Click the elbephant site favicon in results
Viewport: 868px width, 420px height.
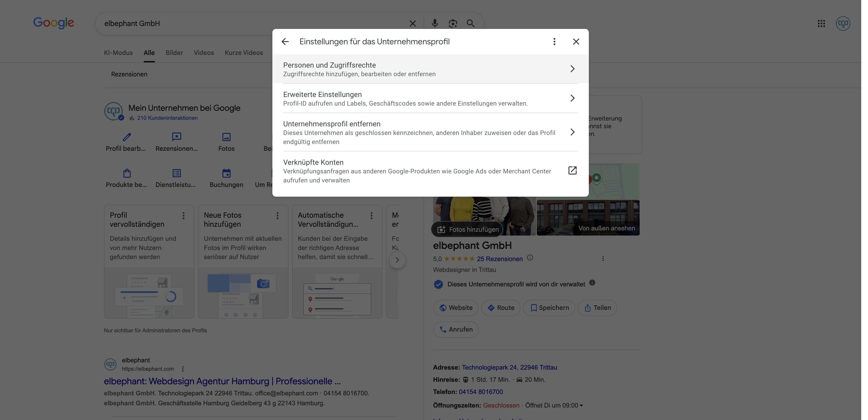click(x=110, y=364)
